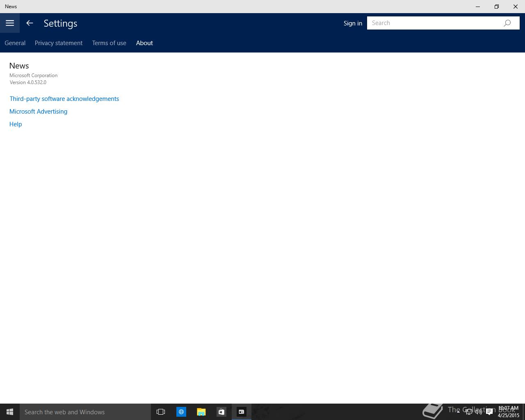Click the Sign in link

[353, 23]
